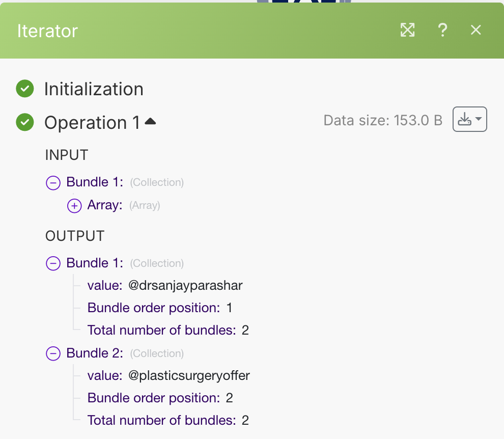Screen dimensions: 504x439
Task: Open the Iterator help question mark
Action: (x=442, y=31)
